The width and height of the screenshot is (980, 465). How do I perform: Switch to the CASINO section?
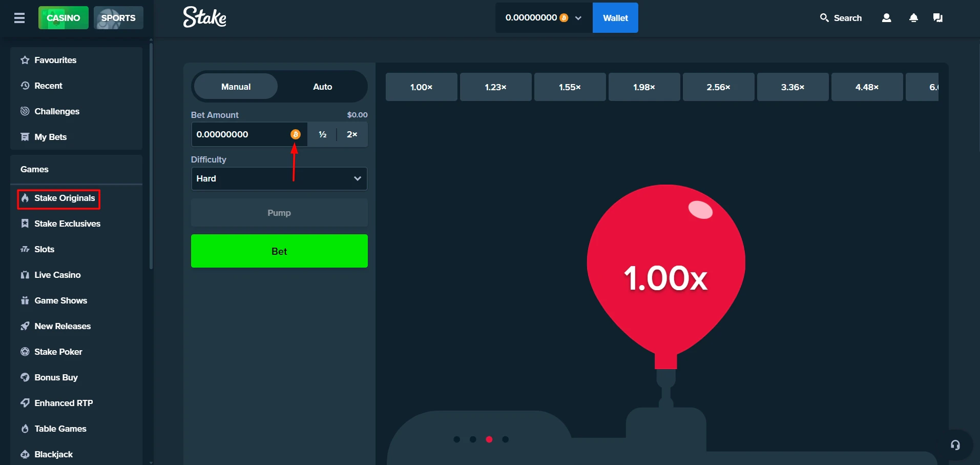[64, 18]
